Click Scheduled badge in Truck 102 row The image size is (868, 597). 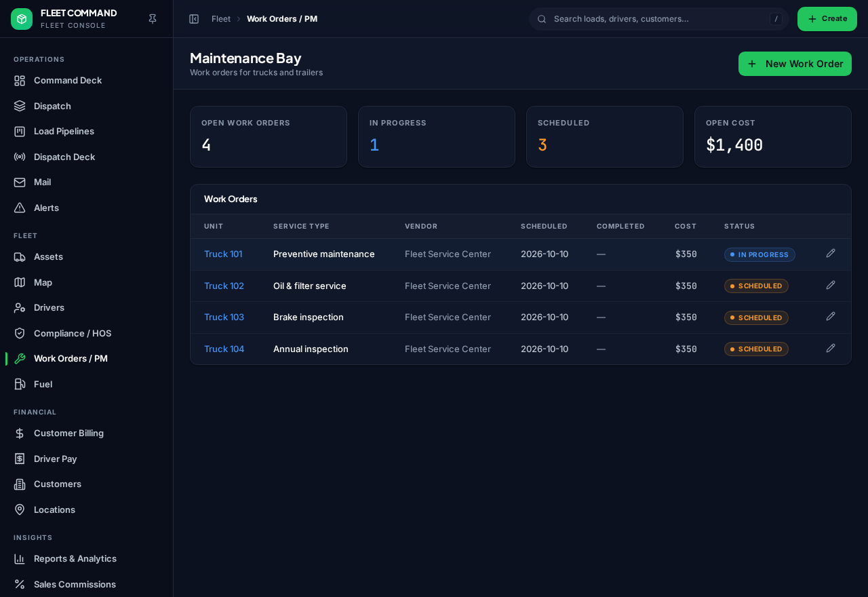756,286
